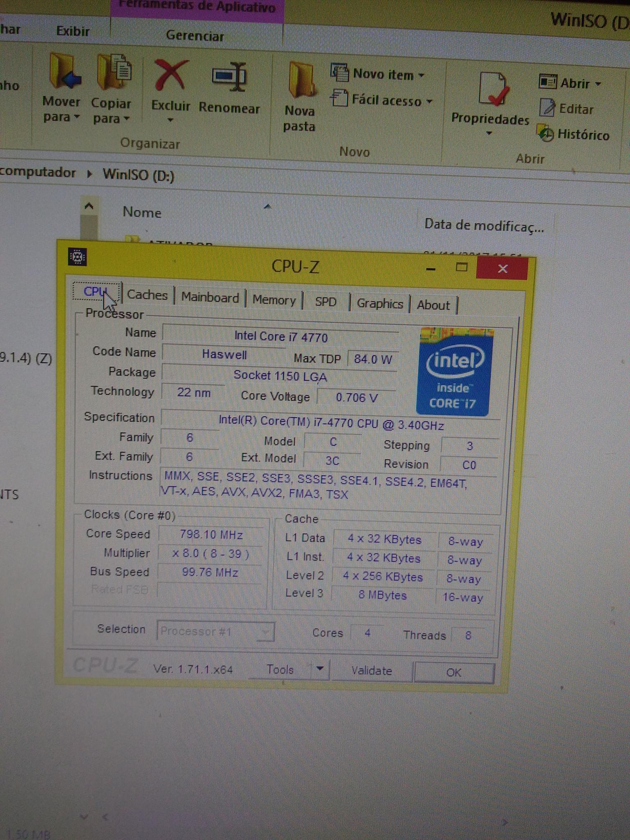This screenshot has height=840, width=630.
Task: Click the WinISO (D:) breadcrumb
Action: point(139,175)
